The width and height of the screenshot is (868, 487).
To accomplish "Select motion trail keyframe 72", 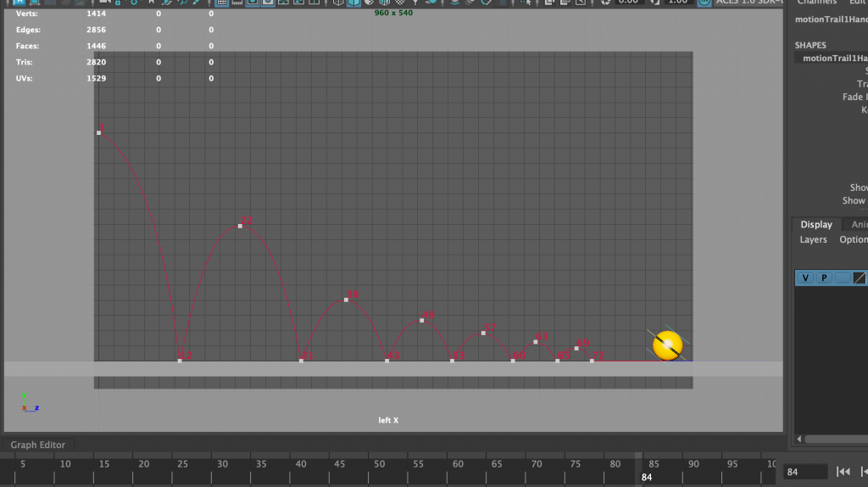I will coord(592,361).
